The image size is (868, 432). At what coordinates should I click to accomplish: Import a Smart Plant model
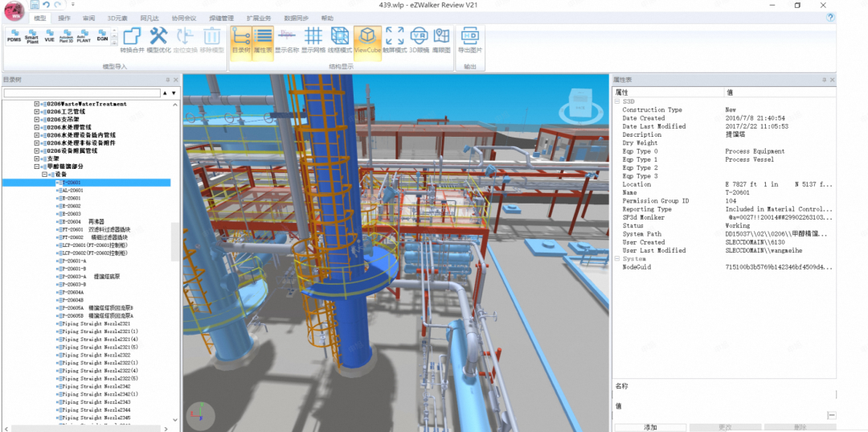coord(32,36)
